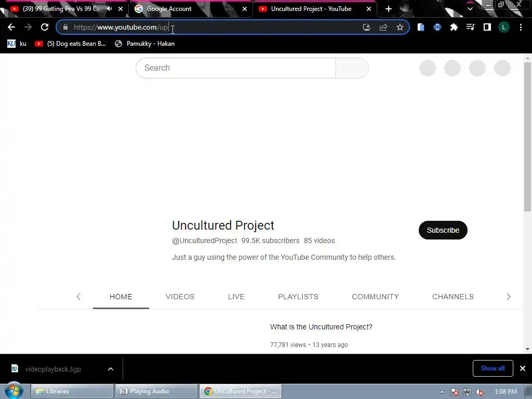The width and height of the screenshot is (532, 399).
Task: Open network status tray icon
Action: [467, 392]
